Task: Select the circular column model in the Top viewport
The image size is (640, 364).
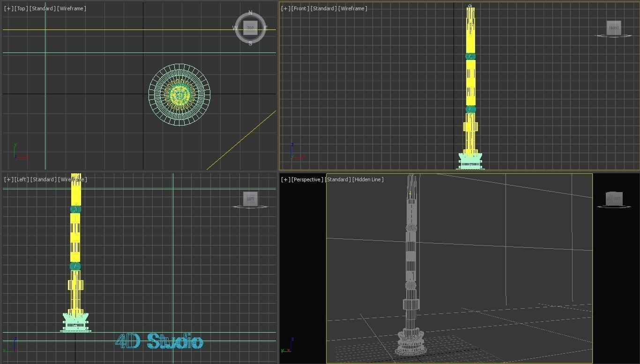Action: point(179,95)
